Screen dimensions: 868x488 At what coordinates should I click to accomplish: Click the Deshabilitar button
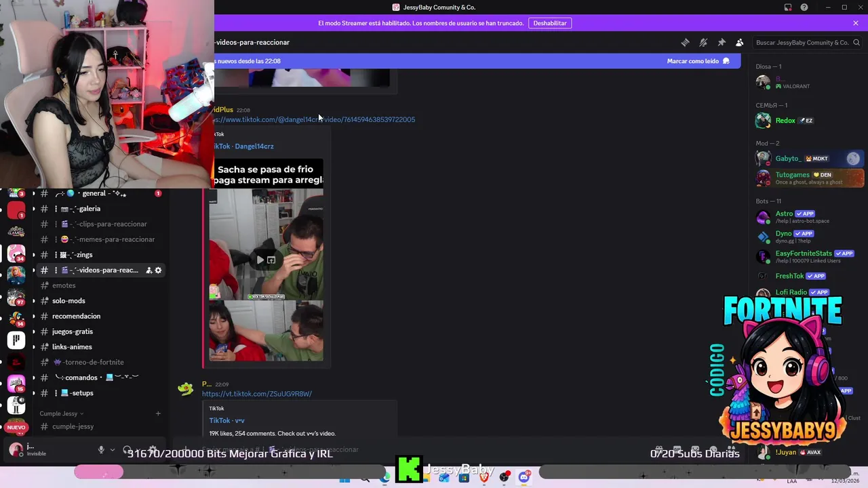[550, 23]
